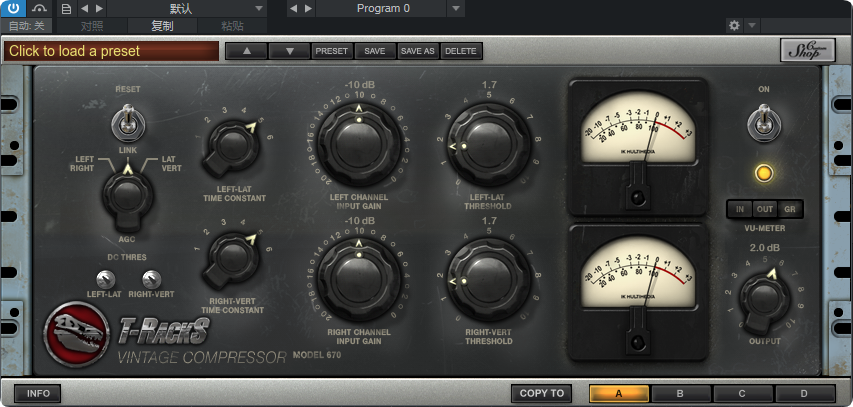Screen dimensions: 853x407
Task: Select next program before Program 0
Action: (x=308, y=8)
